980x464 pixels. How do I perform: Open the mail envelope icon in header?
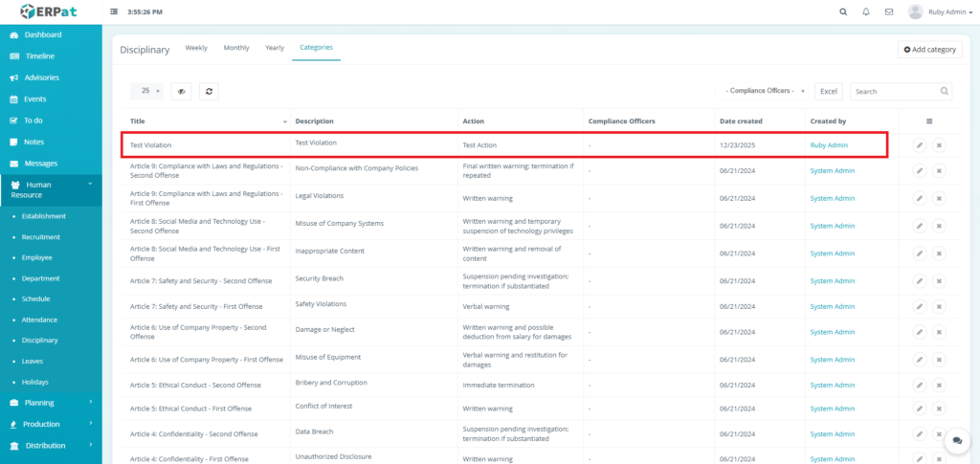(x=889, y=12)
